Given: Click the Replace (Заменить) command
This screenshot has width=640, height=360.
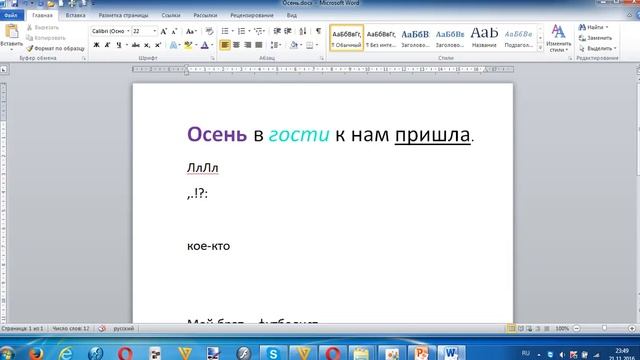Looking at the screenshot, I should click(x=596, y=38).
